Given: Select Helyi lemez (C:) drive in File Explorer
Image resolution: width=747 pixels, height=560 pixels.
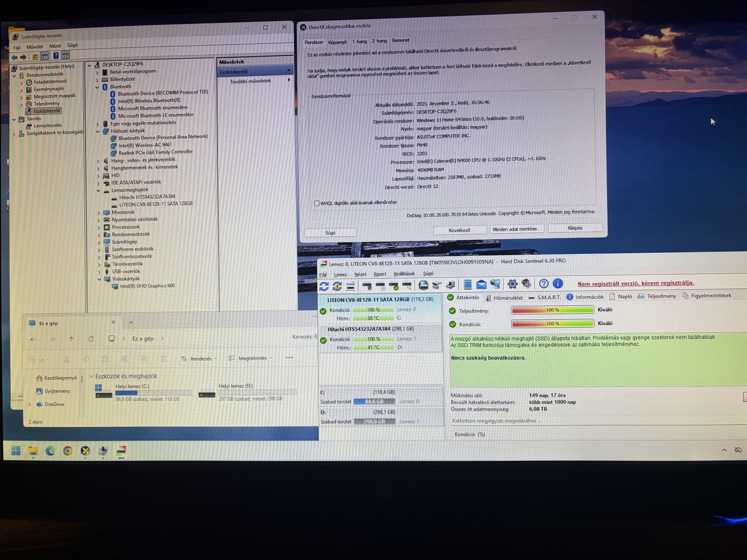Looking at the screenshot, I should [x=143, y=392].
